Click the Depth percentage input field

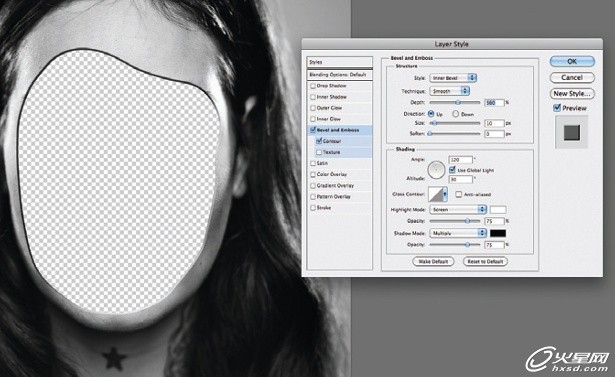tap(494, 103)
